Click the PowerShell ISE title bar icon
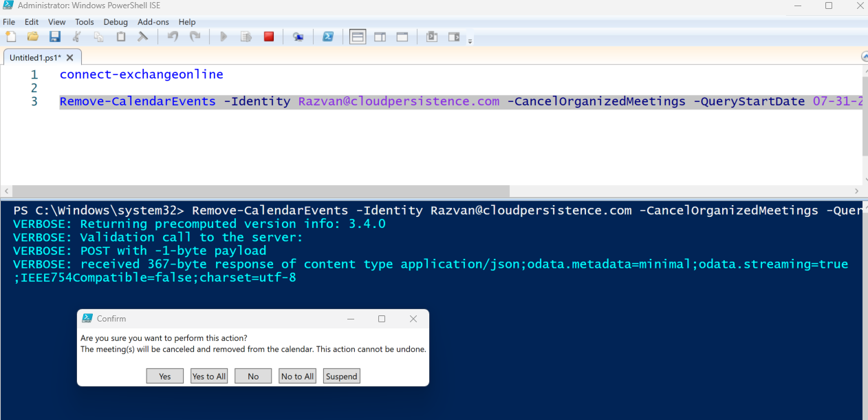 [8, 6]
